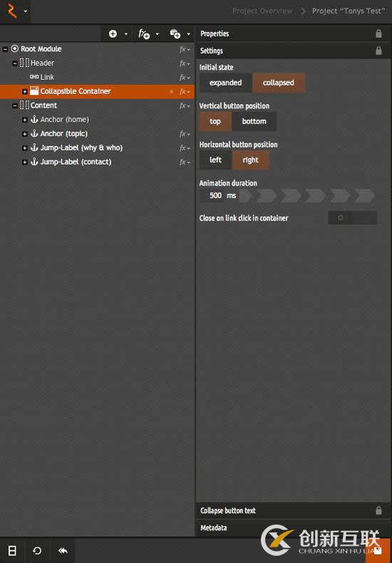This screenshot has width=392, height=563.
Task: Select the Header tree item
Action: point(42,63)
